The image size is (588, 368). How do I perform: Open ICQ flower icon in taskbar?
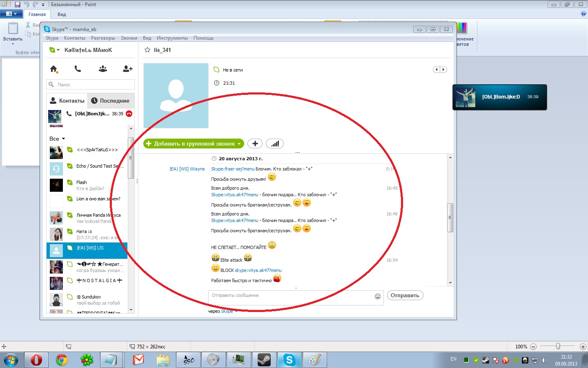87,360
